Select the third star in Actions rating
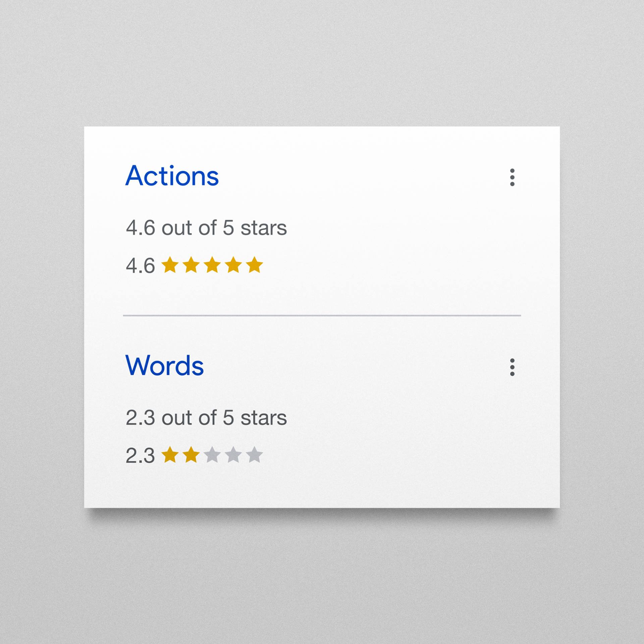 (212, 265)
